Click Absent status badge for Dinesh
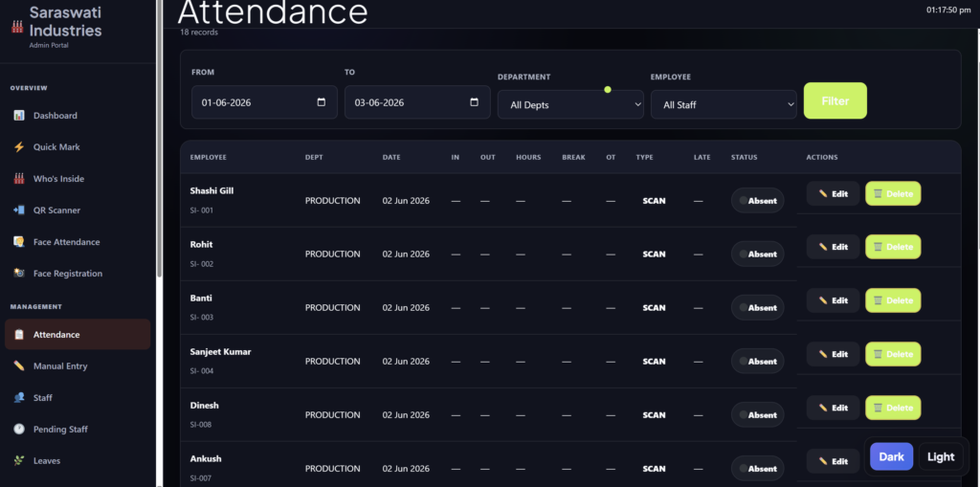 tap(758, 415)
